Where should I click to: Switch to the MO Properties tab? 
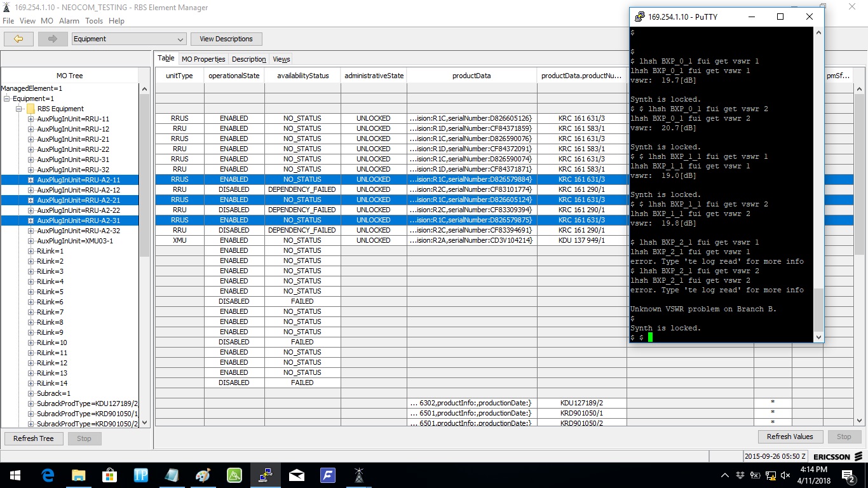pyautogui.click(x=203, y=59)
